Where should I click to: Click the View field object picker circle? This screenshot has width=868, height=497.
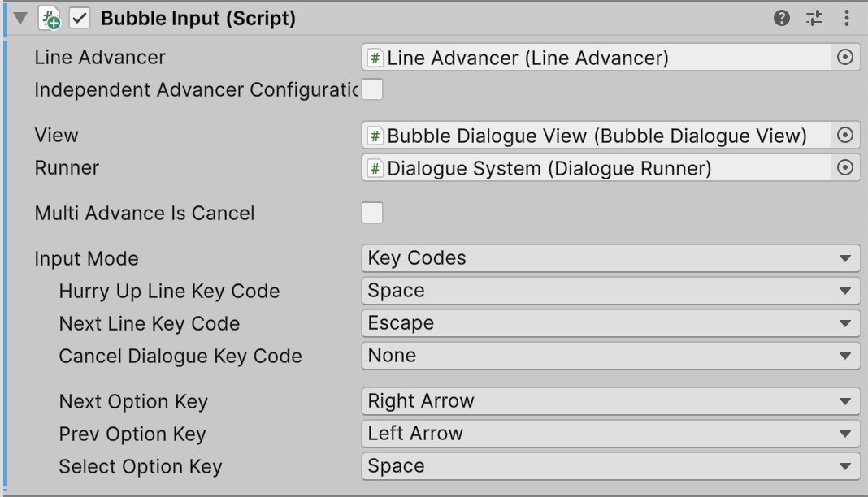[x=845, y=136]
